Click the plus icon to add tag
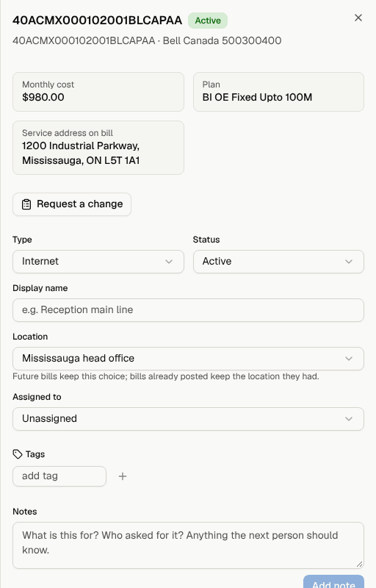The height and width of the screenshot is (588, 376). click(x=123, y=476)
